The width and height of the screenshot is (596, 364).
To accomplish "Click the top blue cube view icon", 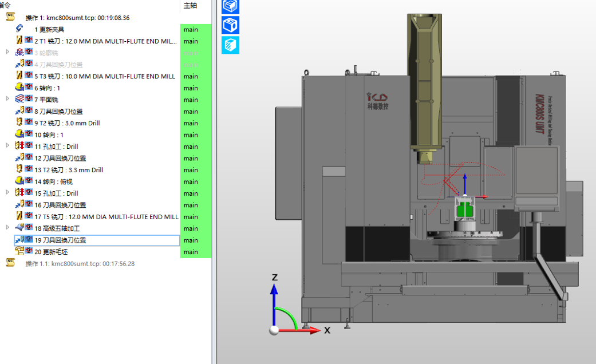I will point(230,6).
